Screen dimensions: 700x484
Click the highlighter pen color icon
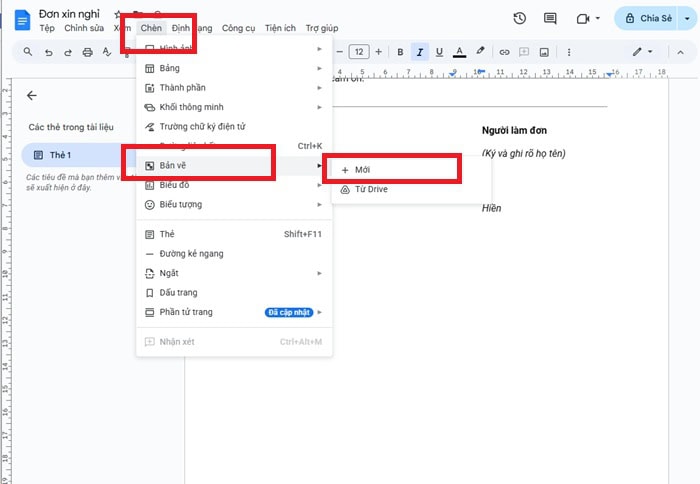click(x=480, y=51)
